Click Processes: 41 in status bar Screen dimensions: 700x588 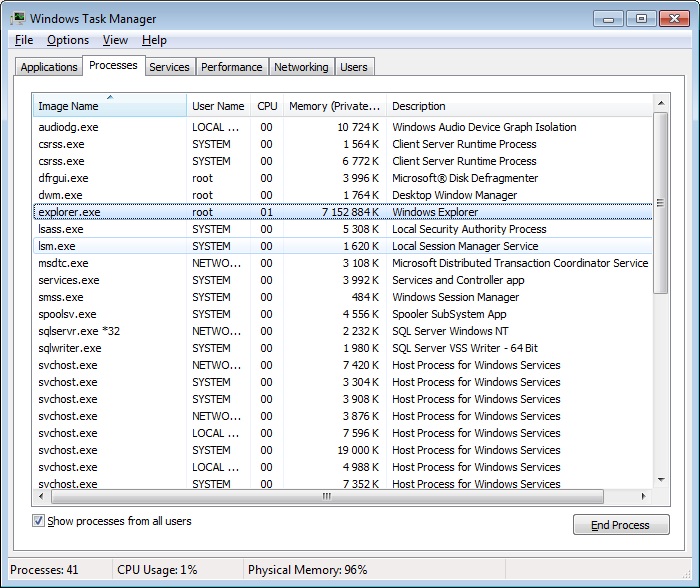tap(44, 570)
